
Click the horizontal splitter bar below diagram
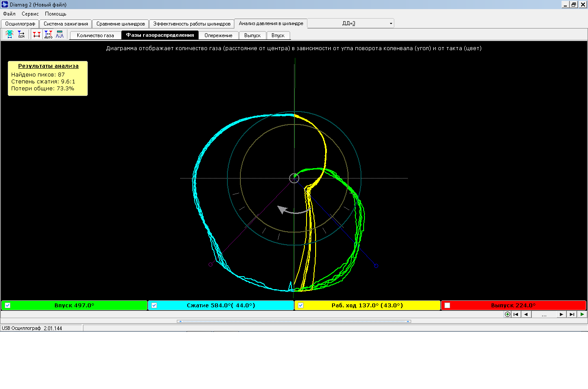(x=294, y=321)
